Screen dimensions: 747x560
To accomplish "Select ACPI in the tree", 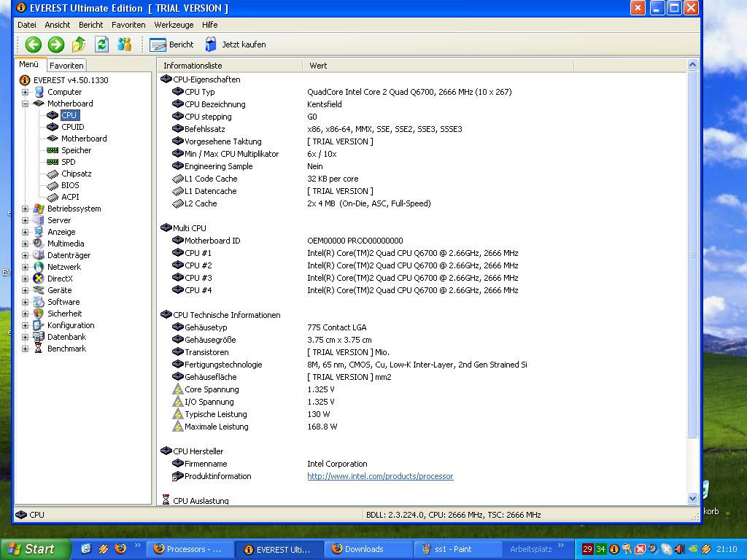I will 70,197.
